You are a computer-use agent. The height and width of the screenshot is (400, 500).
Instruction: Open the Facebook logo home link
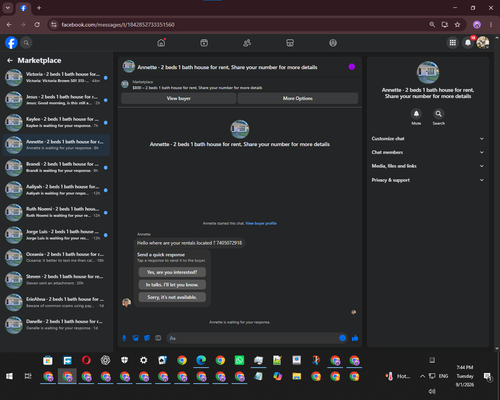coord(11,43)
